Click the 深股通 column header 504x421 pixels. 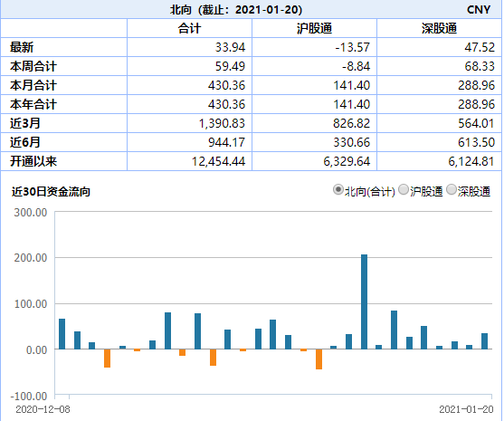click(x=439, y=28)
